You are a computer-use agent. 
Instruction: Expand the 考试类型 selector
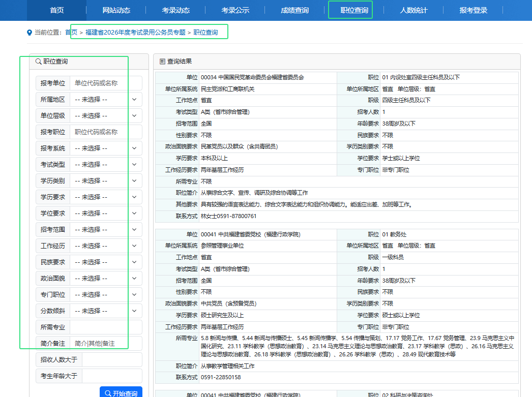(x=105, y=165)
